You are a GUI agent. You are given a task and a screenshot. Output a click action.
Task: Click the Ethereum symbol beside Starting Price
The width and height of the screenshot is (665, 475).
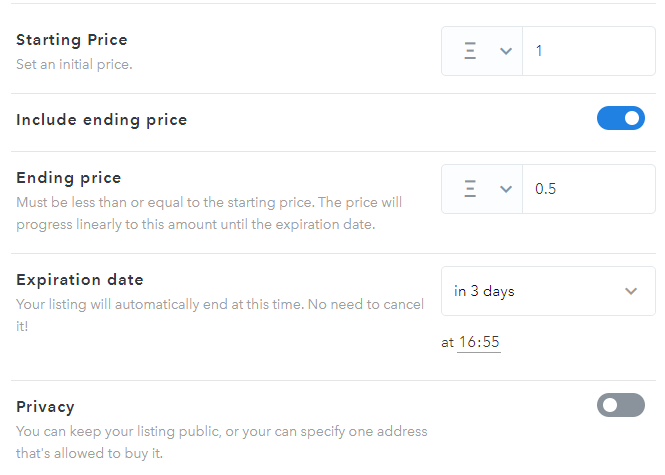(x=471, y=51)
